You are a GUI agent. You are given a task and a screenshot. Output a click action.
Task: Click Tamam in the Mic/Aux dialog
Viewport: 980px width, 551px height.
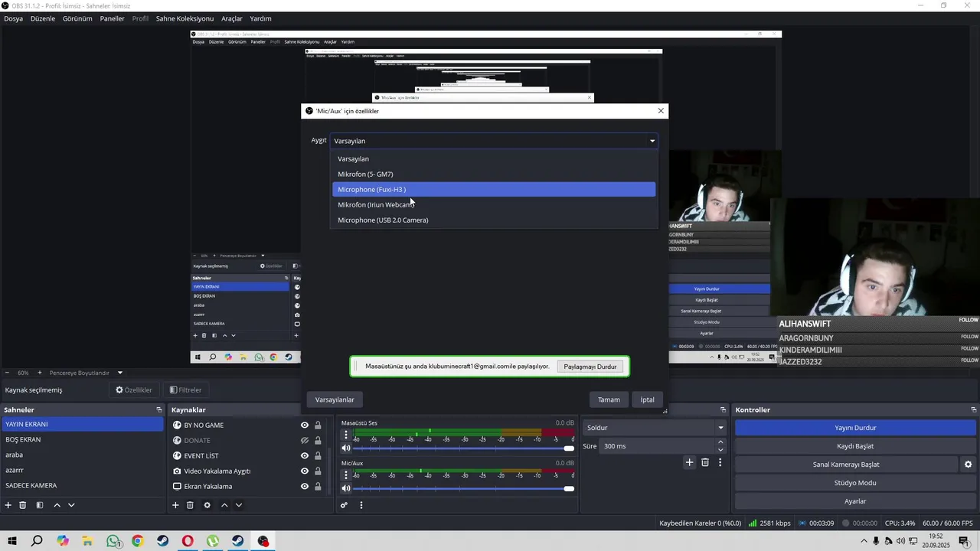coord(609,399)
